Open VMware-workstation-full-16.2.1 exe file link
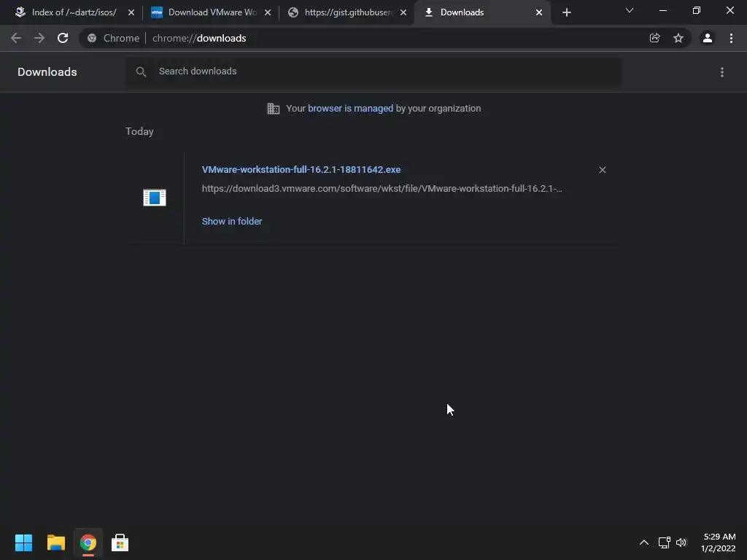This screenshot has height=560, width=747. tap(301, 169)
